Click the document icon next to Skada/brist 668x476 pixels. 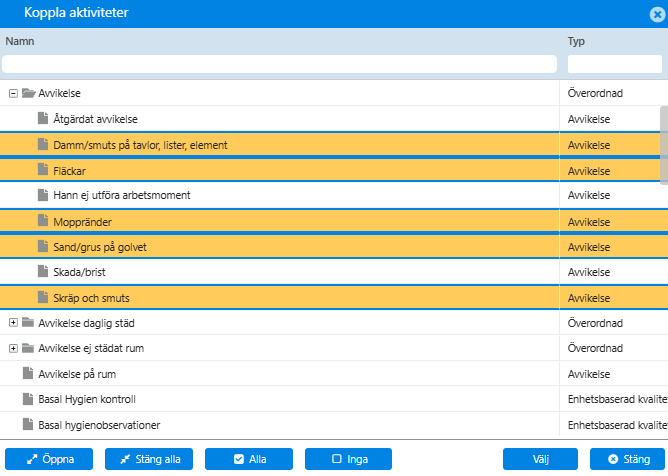(x=43, y=271)
